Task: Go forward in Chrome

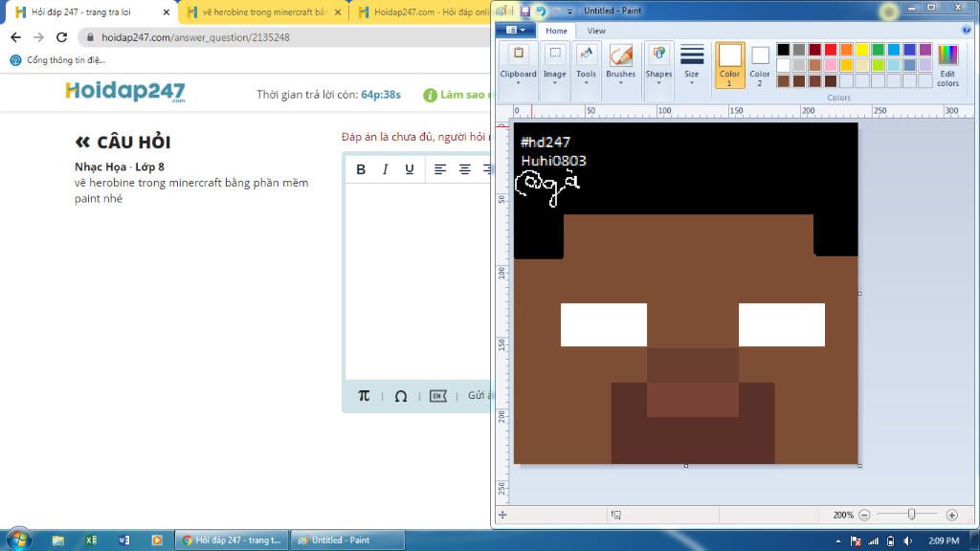Action: click(38, 37)
